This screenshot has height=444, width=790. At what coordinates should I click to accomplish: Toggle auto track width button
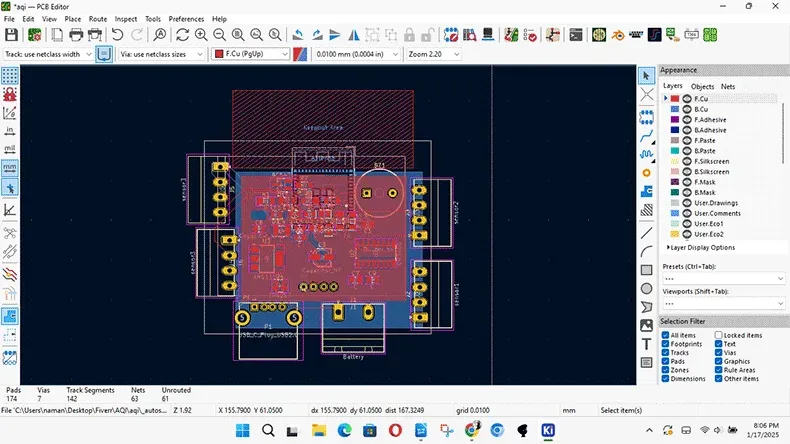(x=104, y=54)
